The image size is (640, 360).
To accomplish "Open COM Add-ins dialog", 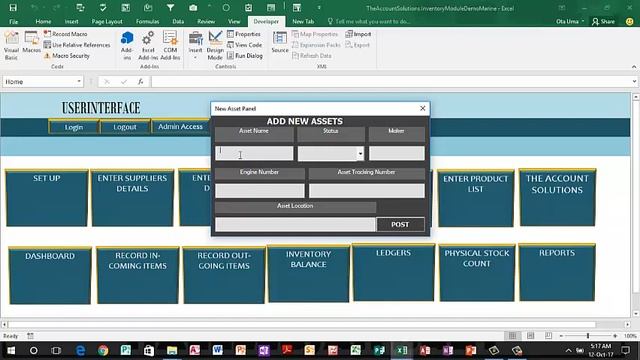I will pyautogui.click(x=170, y=45).
